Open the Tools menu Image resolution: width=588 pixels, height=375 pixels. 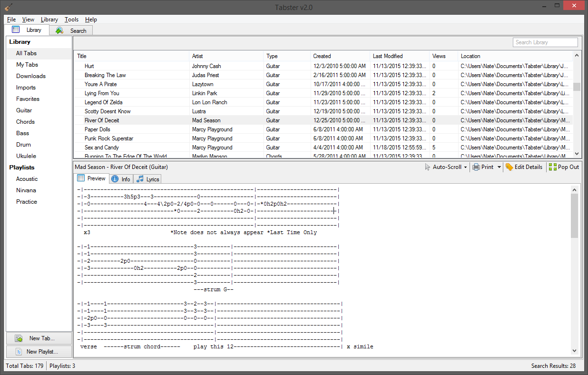[71, 20]
